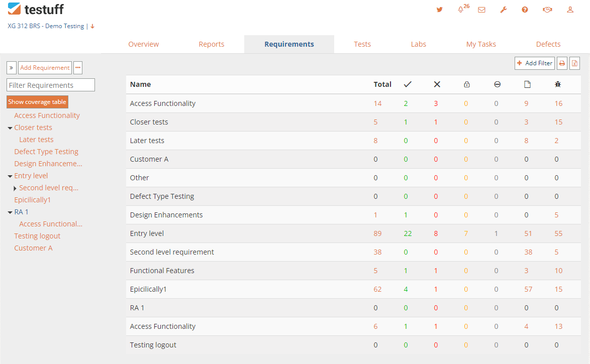
Task: Sort by the defects bug column icon
Action: click(558, 84)
